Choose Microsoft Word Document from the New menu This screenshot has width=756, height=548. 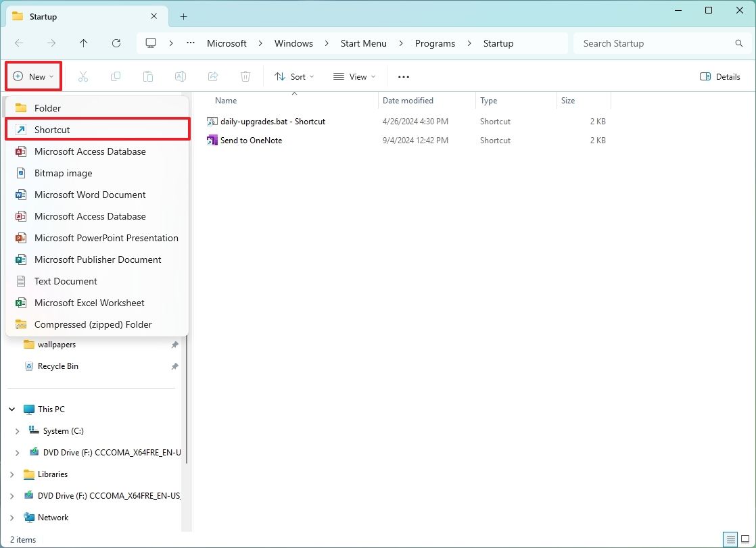[x=90, y=195]
